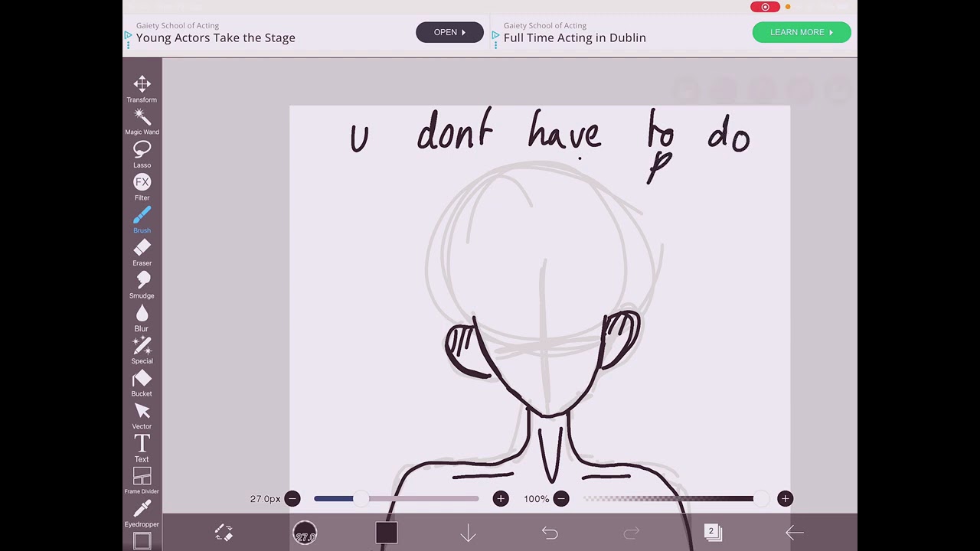Tap the back arrow in bottom bar

pos(794,533)
